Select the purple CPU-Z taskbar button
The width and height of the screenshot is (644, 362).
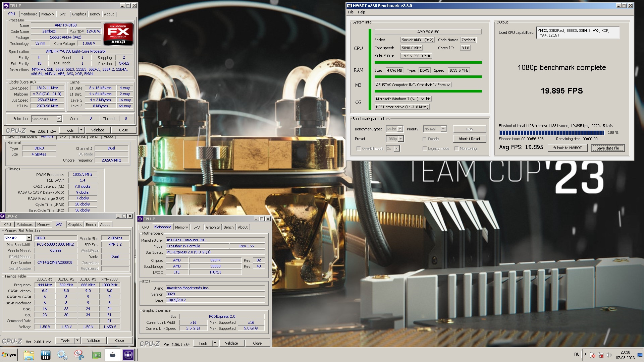128,355
